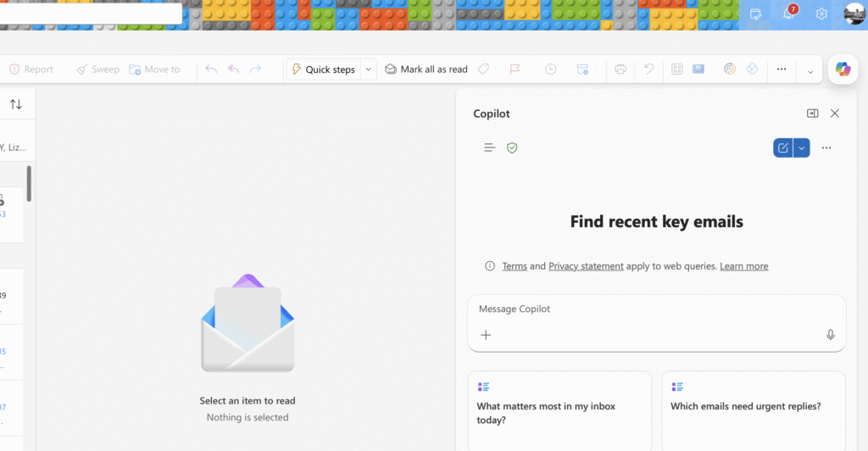868x451 pixels.
Task: Close the Copilot pane
Action: pos(835,114)
